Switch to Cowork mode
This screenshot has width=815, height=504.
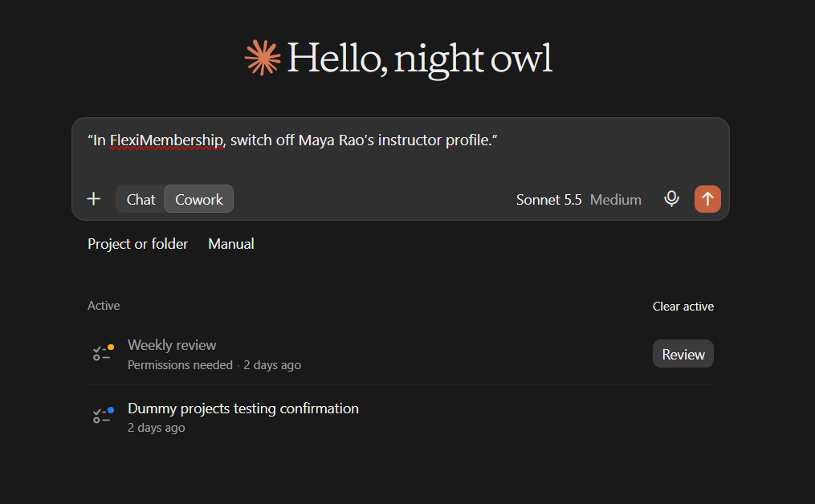click(199, 200)
